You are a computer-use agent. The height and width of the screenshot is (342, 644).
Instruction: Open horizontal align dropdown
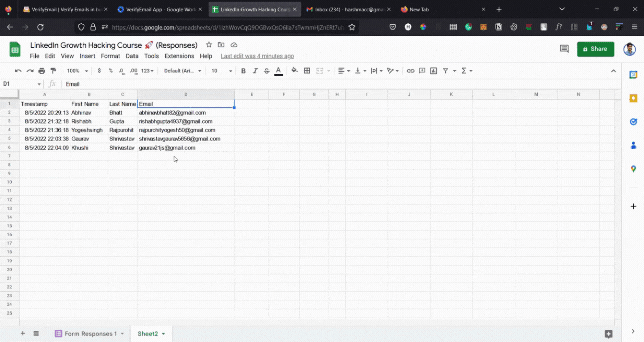point(344,71)
